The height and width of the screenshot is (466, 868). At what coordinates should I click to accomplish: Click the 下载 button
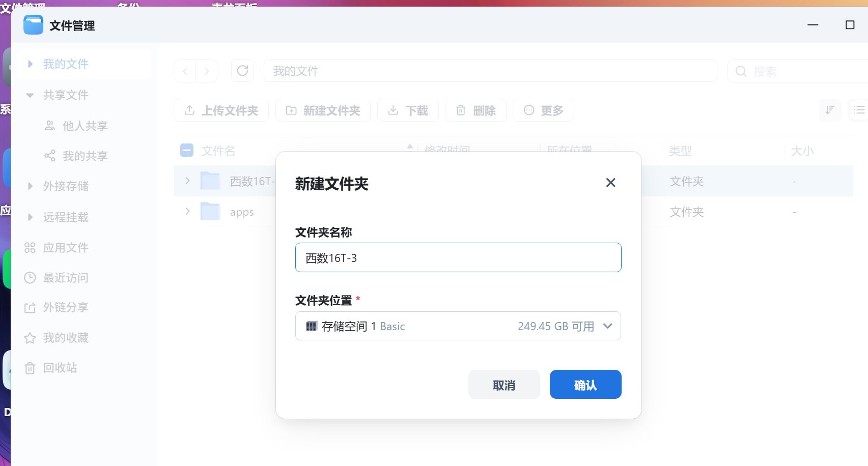[408, 110]
